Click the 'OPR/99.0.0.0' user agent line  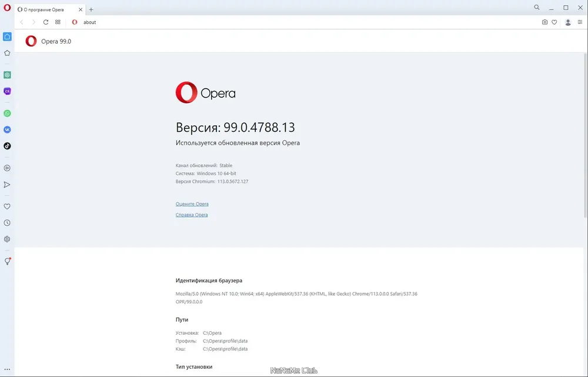pos(189,302)
